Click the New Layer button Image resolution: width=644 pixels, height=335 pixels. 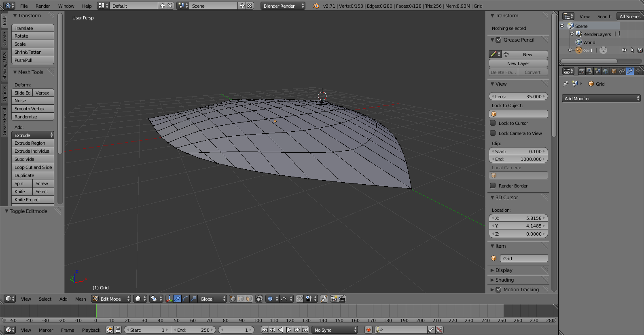point(518,63)
